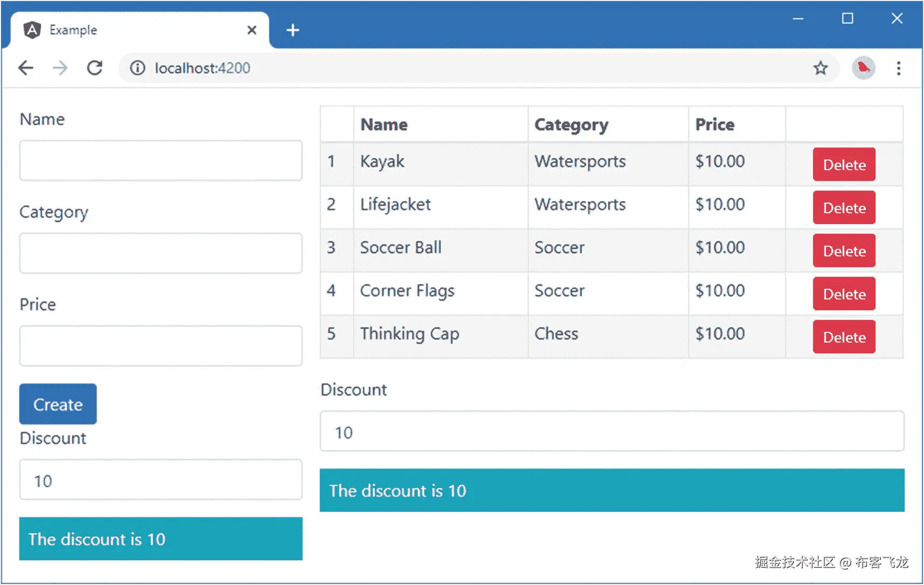Click the Create button
This screenshot has width=924, height=585.
(58, 404)
